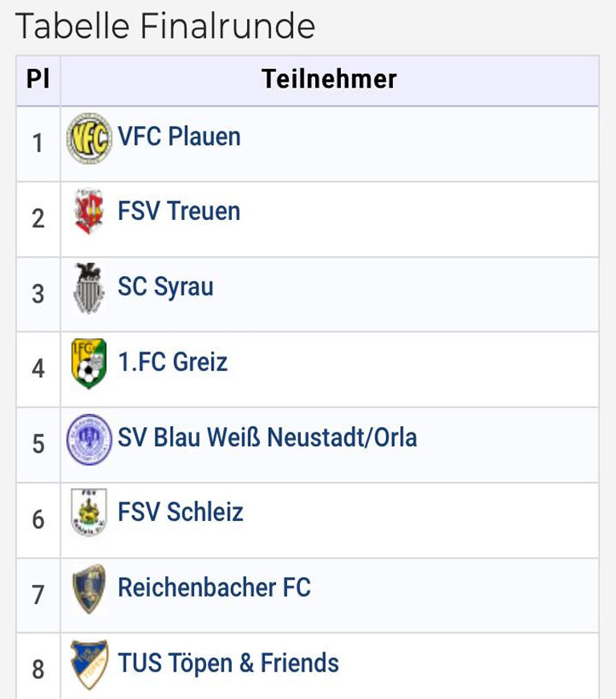616x699 pixels.
Task: Click the 1.FC Greiz shield logo
Action: (x=89, y=364)
